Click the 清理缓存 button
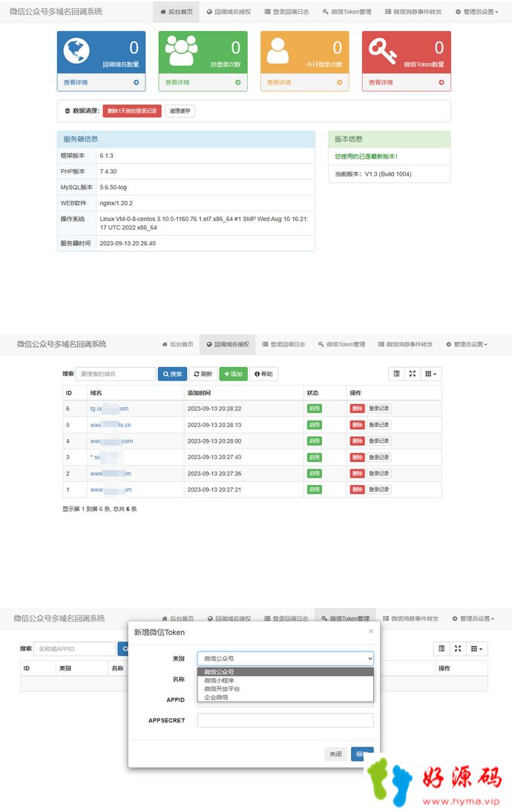Screen dimensions: 512x812 point(180,110)
